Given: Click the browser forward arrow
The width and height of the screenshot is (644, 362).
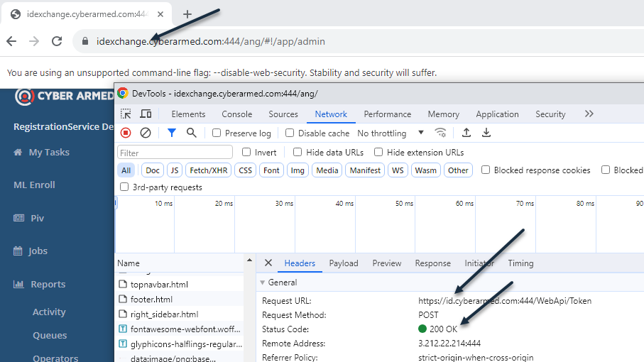Looking at the screenshot, I should 34,41.
